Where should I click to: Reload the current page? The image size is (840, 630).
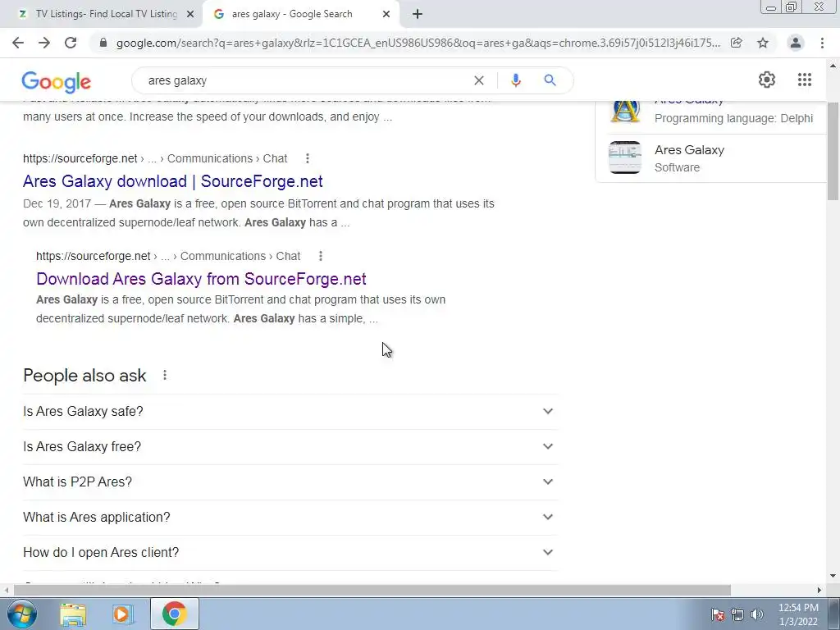click(x=71, y=43)
